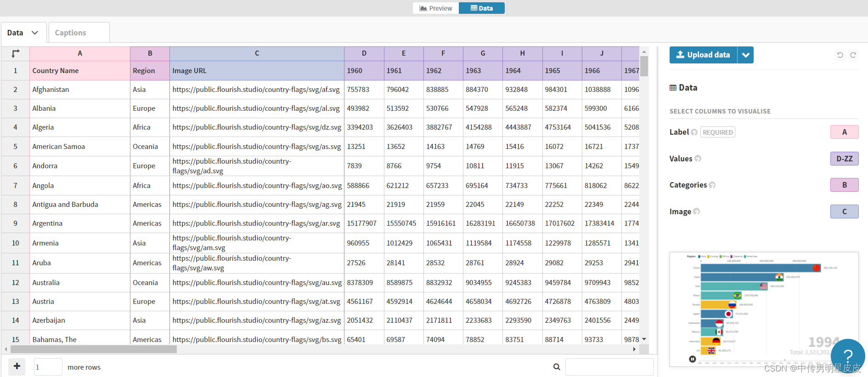Click the vertical scrollbar thumb
The image size is (868, 377).
pos(644,66)
